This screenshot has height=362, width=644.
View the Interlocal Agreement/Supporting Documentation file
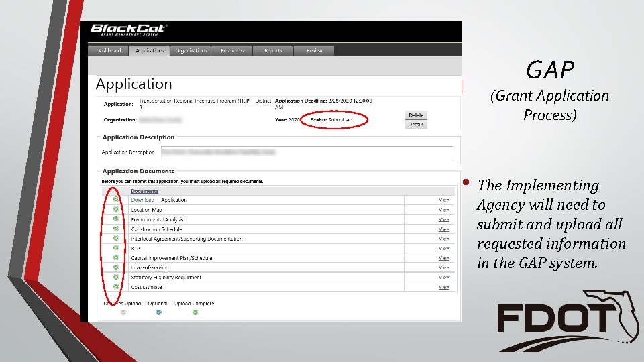click(x=444, y=239)
